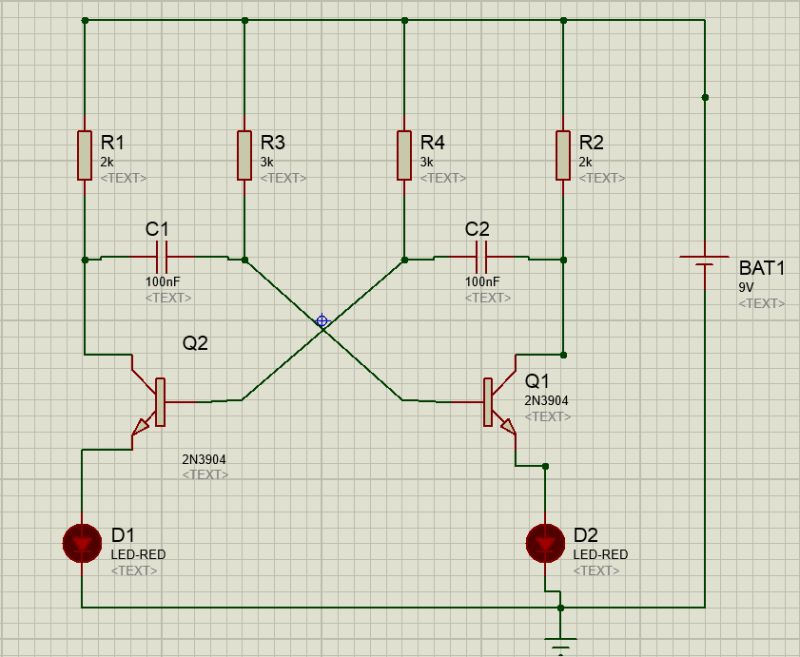This screenshot has width=800, height=657.
Task: Select the C2 100nF capacitor symbol
Action: [x=480, y=258]
